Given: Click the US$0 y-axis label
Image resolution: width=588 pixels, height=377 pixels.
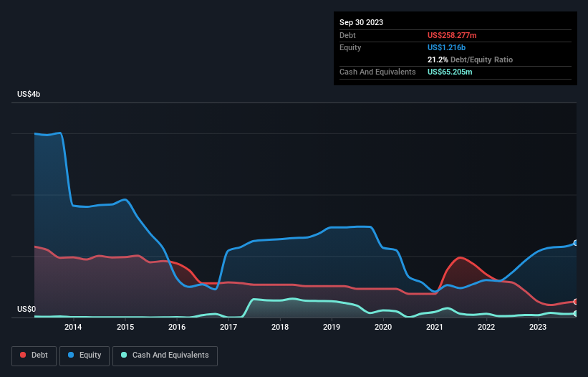Looking at the screenshot, I should click(x=26, y=309).
